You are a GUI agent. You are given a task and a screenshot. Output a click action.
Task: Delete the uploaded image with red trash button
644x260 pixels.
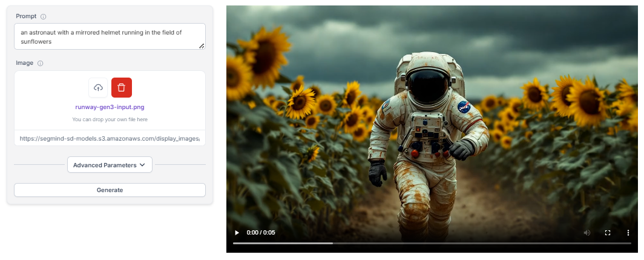(x=122, y=88)
